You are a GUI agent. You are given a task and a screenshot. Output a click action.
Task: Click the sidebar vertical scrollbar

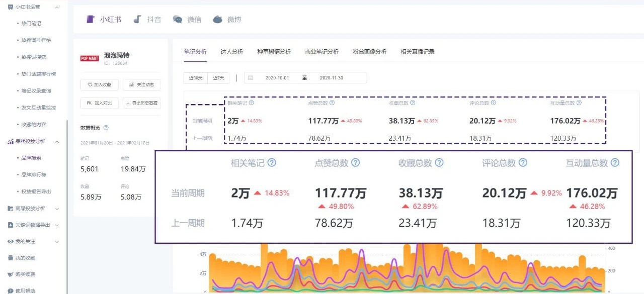click(x=67, y=206)
